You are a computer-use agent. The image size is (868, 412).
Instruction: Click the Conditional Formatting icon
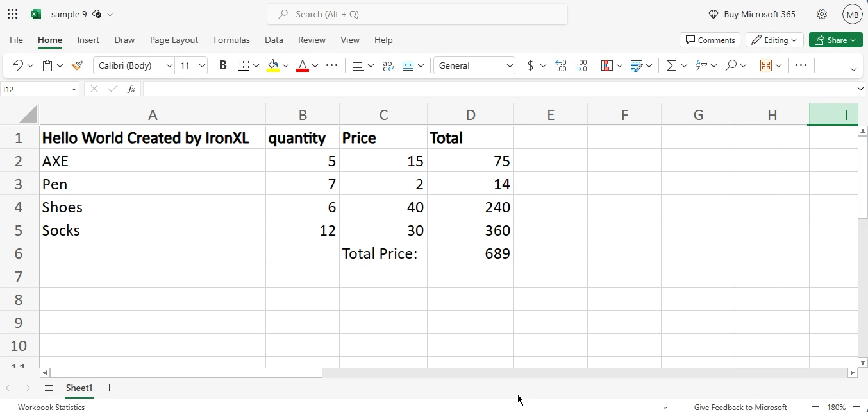click(607, 65)
